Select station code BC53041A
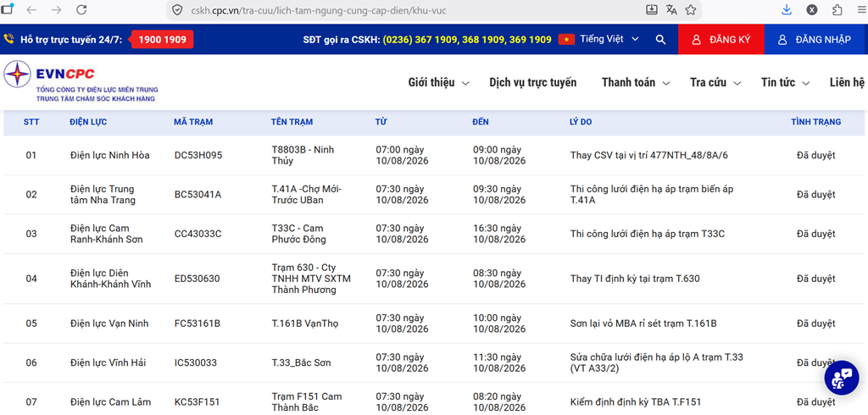Viewport: 868px width, 415px height. tap(198, 195)
